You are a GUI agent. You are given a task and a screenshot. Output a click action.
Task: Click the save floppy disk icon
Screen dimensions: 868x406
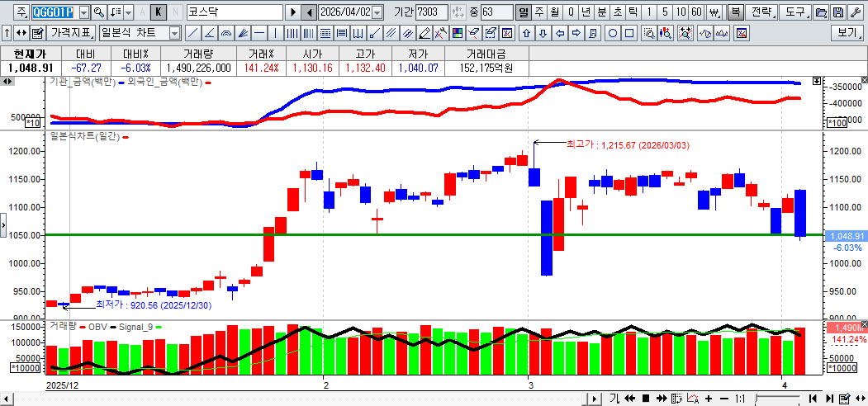click(838, 12)
